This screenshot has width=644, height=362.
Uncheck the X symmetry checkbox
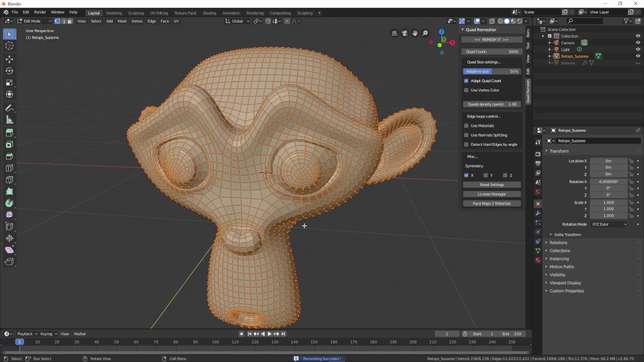pyautogui.click(x=466, y=175)
